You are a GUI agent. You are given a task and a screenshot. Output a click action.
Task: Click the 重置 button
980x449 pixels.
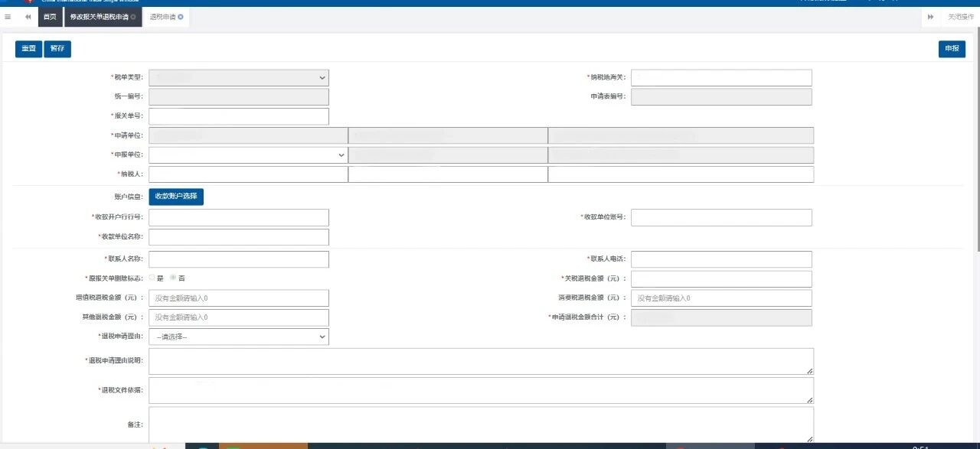[28, 49]
